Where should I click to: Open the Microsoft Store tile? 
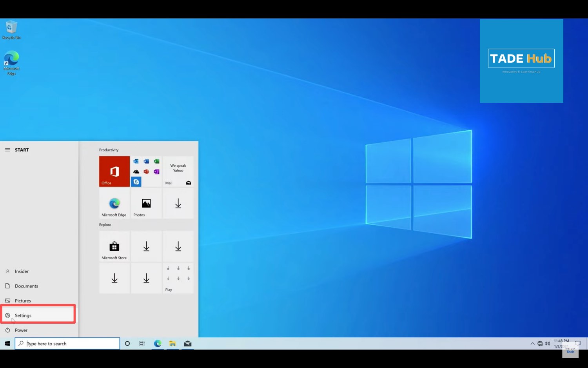click(x=114, y=246)
